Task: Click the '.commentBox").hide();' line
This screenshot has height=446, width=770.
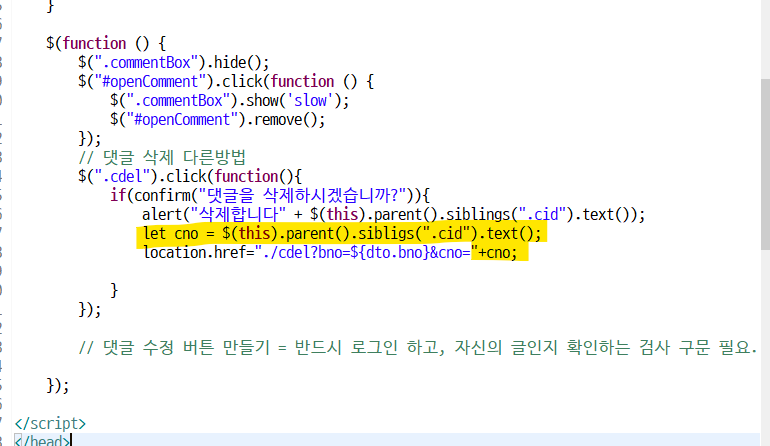Action: coord(173,62)
